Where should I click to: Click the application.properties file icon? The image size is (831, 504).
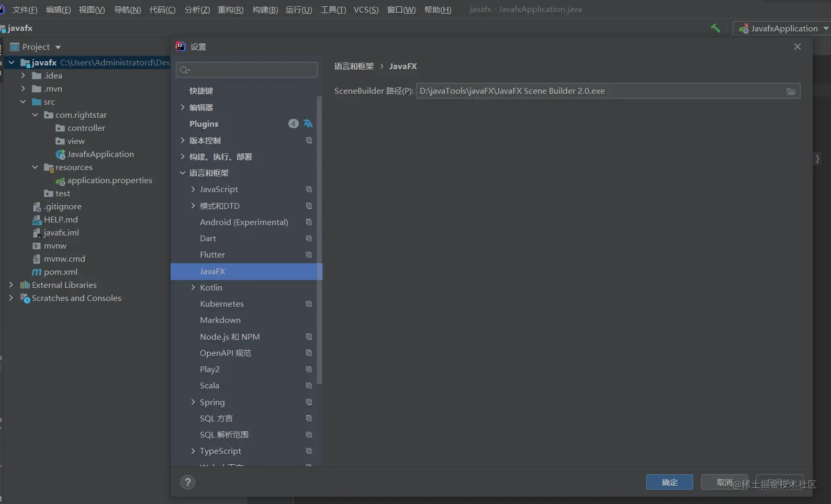(x=60, y=181)
